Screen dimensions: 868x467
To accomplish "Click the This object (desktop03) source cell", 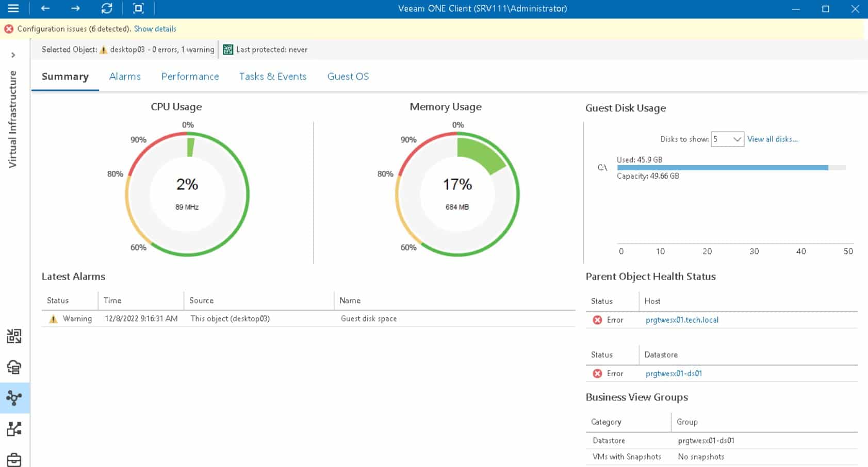I will tap(230, 319).
